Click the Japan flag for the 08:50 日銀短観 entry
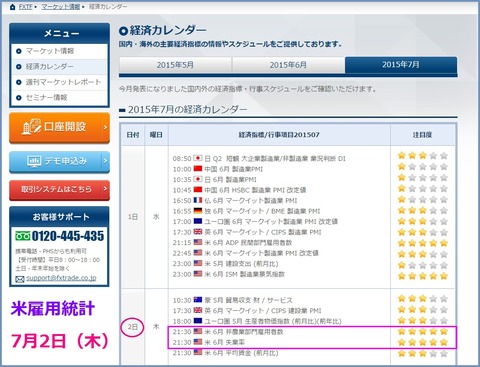480x367 pixels. 198,158
